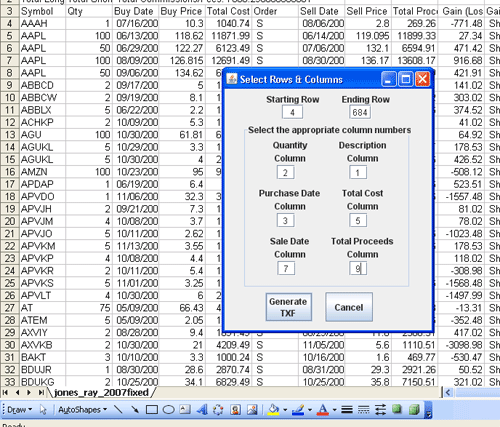Viewport: 500px width, 427px height.
Task: Expand Font Color dropdown arrow
Action: coord(334,410)
